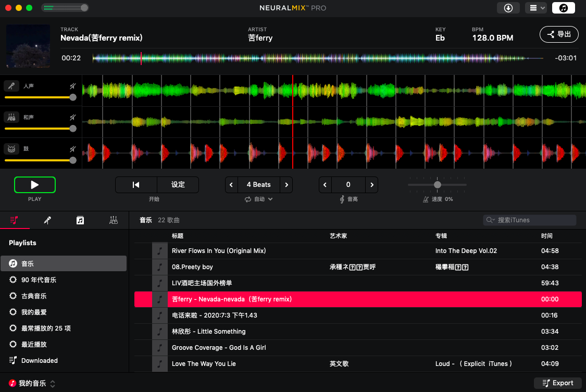Click the 搜索iTunes search field
The width and height of the screenshot is (586, 392).
[x=530, y=220]
